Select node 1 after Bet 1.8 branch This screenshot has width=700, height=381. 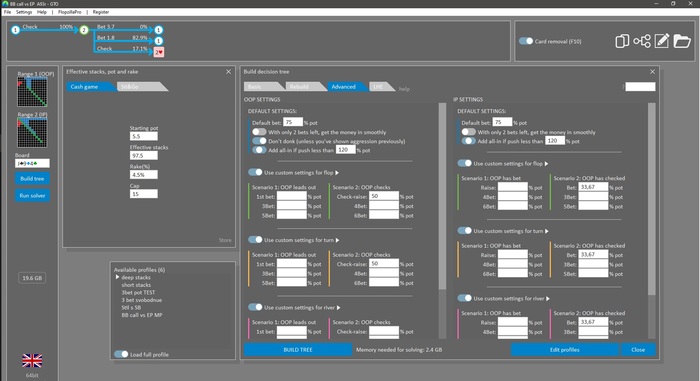(158, 41)
